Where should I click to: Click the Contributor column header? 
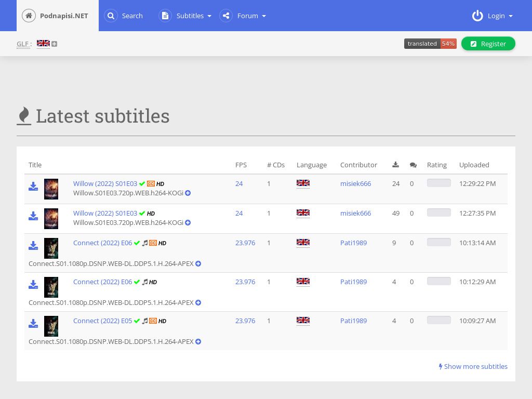click(358, 165)
